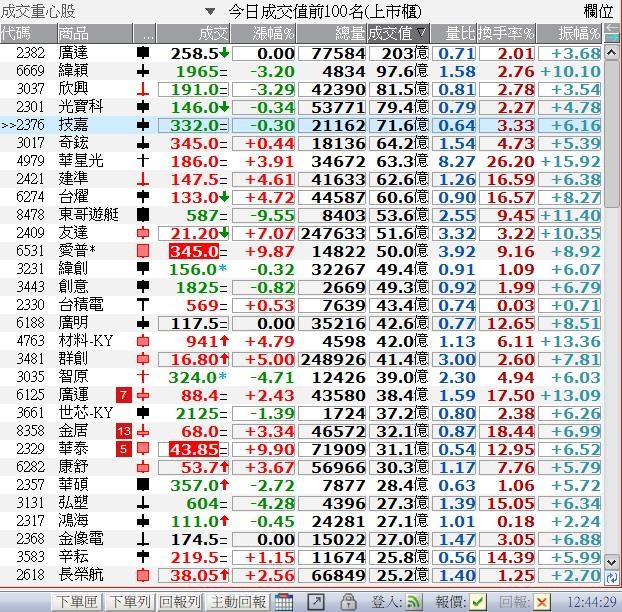Open the 欄位 menu

point(598,12)
